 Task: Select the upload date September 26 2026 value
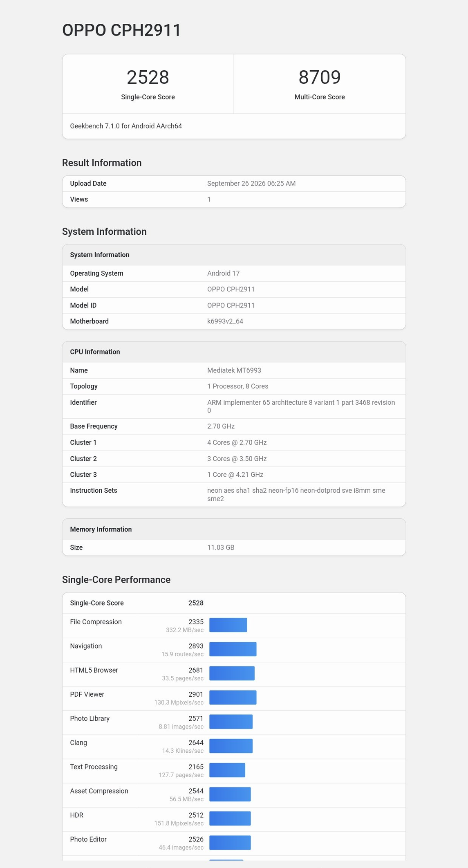point(251,184)
